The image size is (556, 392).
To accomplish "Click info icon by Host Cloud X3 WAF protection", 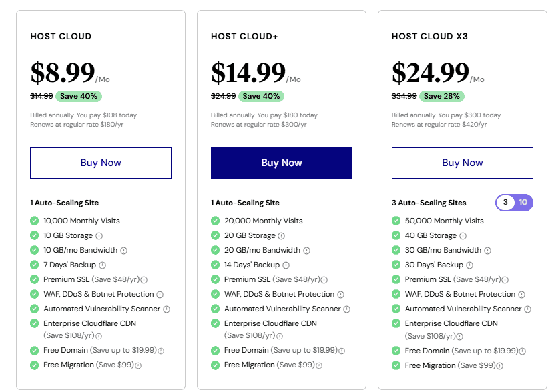I will tap(522, 295).
